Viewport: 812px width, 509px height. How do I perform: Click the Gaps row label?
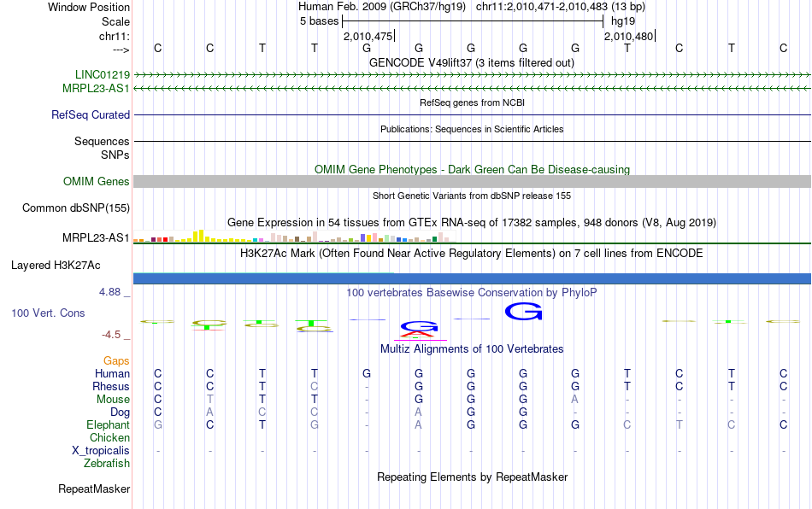pos(116,360)
